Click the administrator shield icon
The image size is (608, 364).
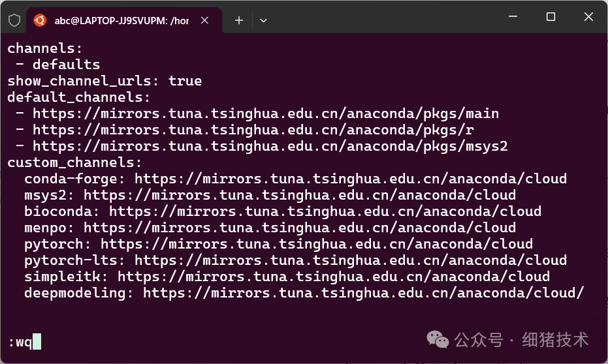(14, 20)
